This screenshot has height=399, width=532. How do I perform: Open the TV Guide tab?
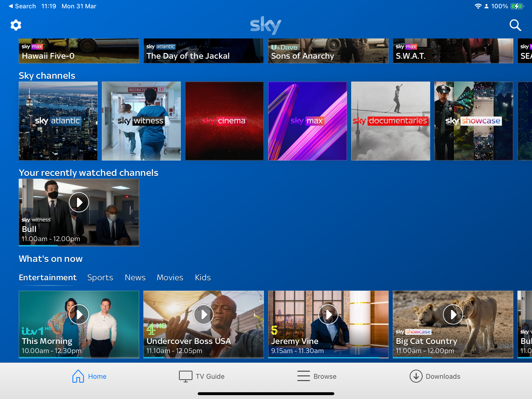(202, 376)
